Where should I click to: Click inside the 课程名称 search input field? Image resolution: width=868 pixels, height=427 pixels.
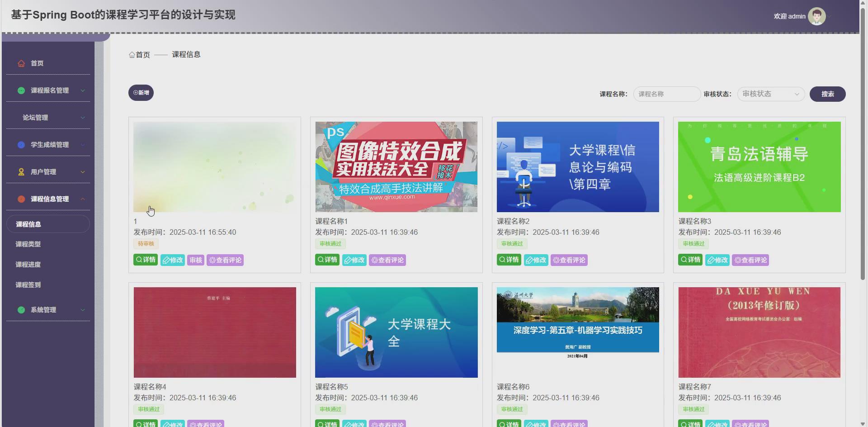[666, 94]
